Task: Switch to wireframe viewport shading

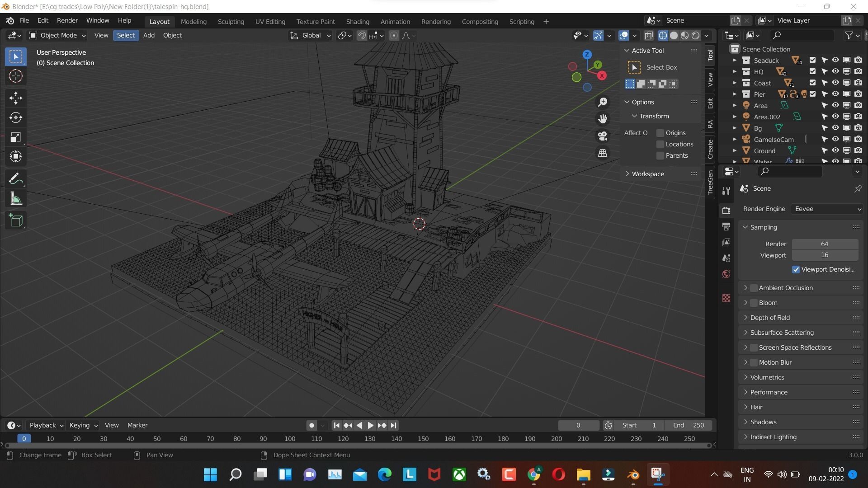Action: 663,35
